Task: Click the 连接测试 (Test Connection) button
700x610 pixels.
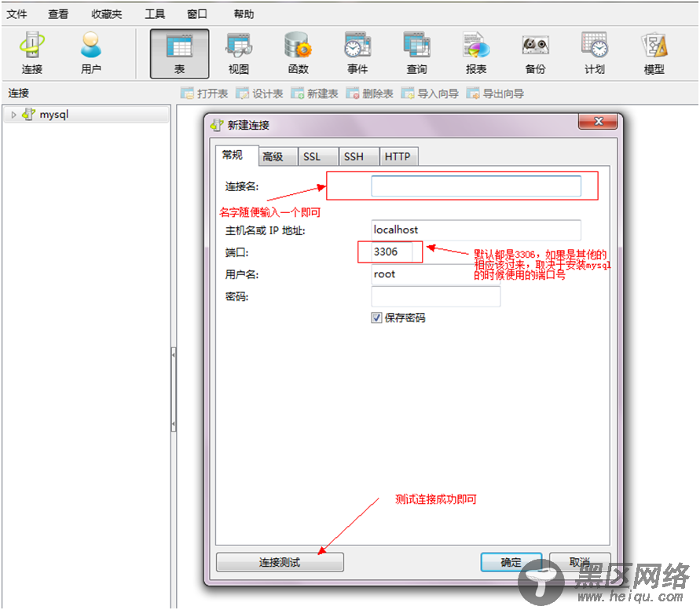Action: click(x=280, y=562)
